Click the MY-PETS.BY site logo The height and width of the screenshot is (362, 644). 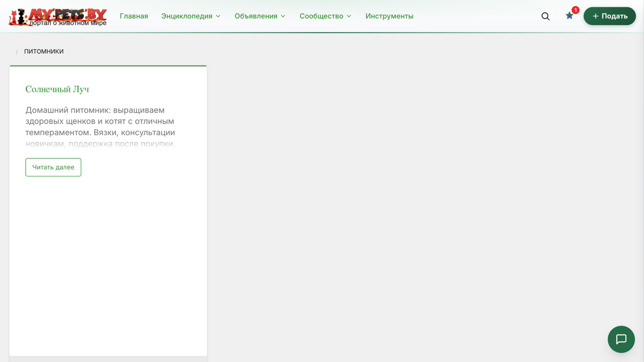tap(57, 17)
